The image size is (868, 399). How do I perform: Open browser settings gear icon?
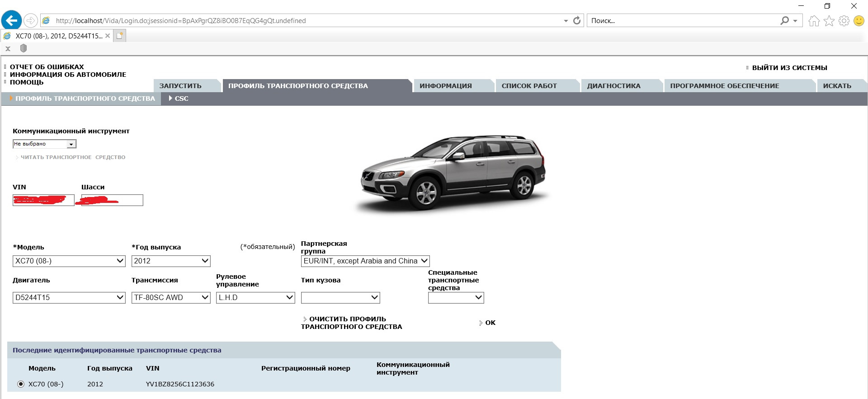(844, 21)
